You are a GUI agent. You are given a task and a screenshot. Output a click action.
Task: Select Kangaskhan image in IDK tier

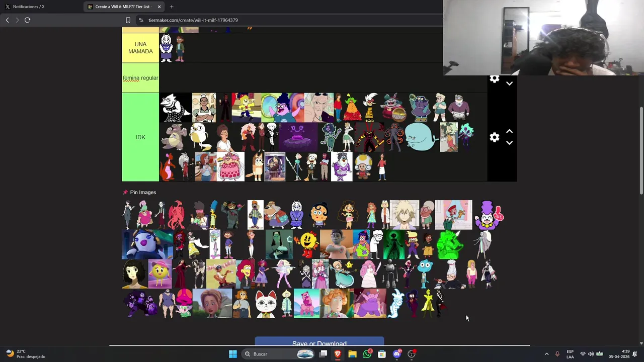coord(174,137)
